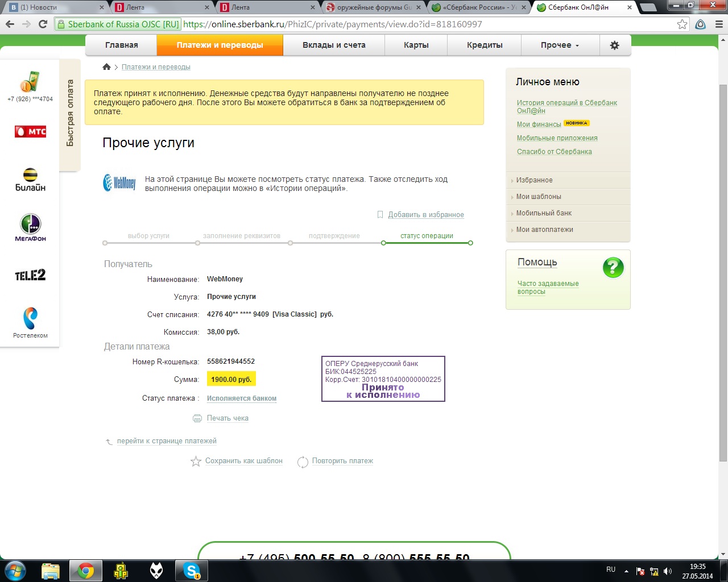The width and height of the screenshot is (728, 582).
Task: Click the printer icon beside Печать чека
Action: (197, 418)
